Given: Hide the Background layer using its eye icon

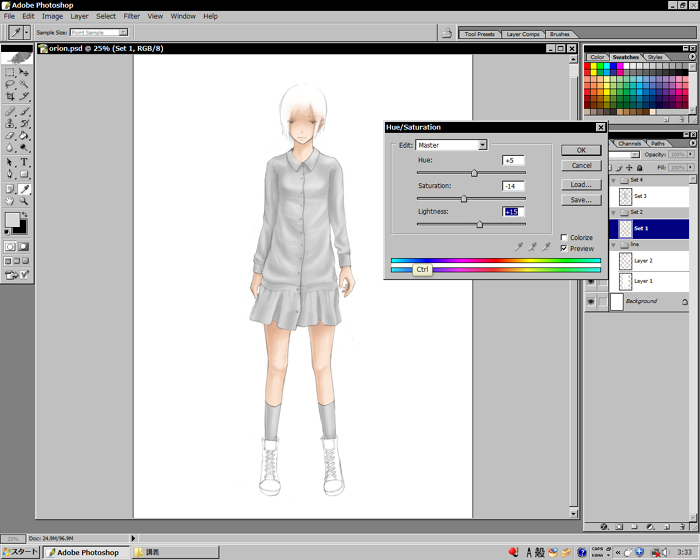Looking at the screenshot, I should (x=591, y=301).
